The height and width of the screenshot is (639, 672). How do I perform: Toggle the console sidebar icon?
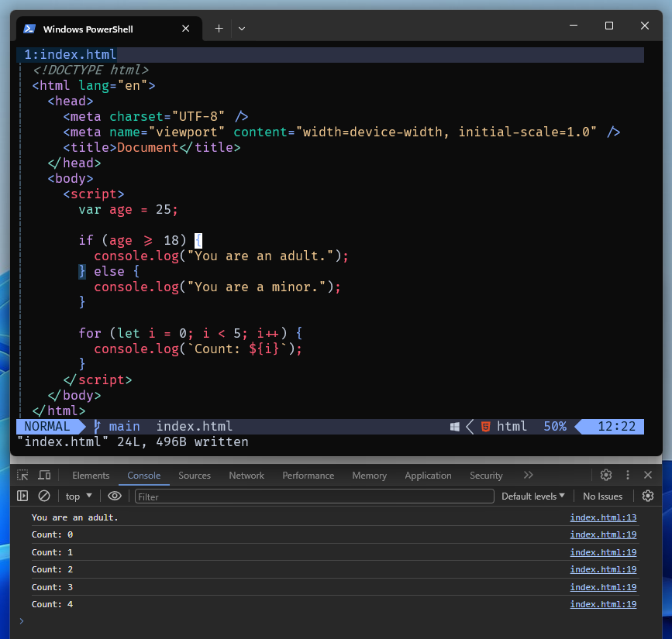[x=22, y=496]
